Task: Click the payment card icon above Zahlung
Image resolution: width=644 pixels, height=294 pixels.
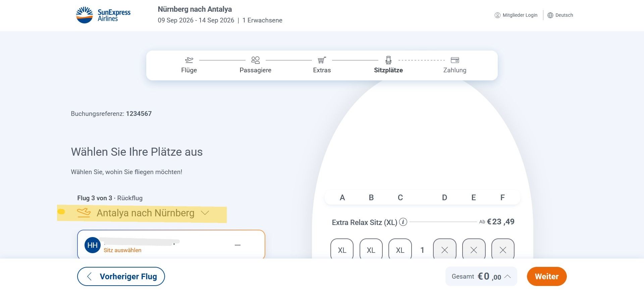Action: (x=455, y=60)
